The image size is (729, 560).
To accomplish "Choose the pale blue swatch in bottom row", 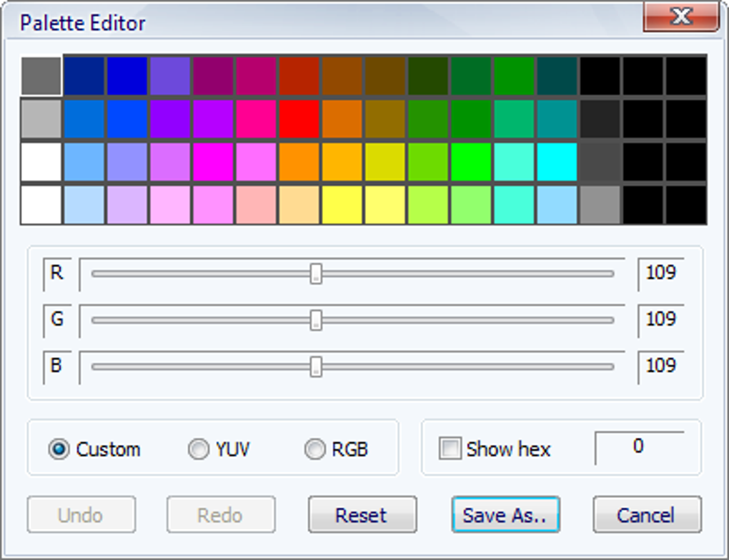I will point(84,205).
